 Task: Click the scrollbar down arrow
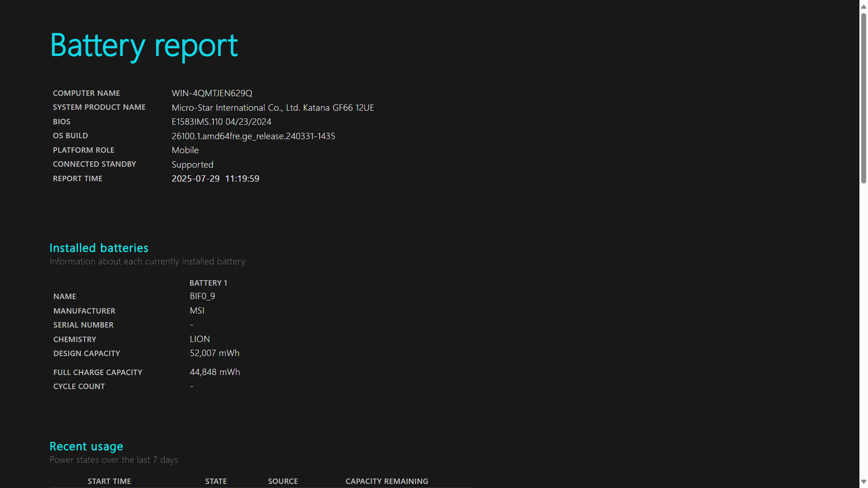[x=863, y=481]
